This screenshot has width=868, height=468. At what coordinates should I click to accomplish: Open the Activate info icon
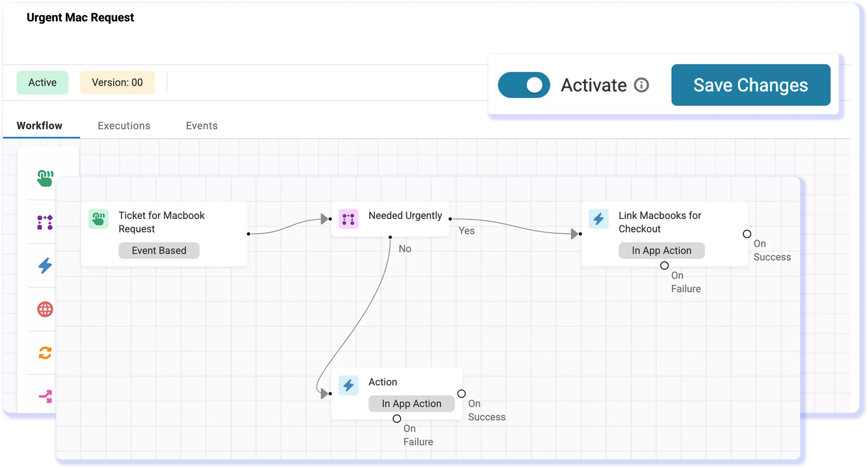(641, 85)
